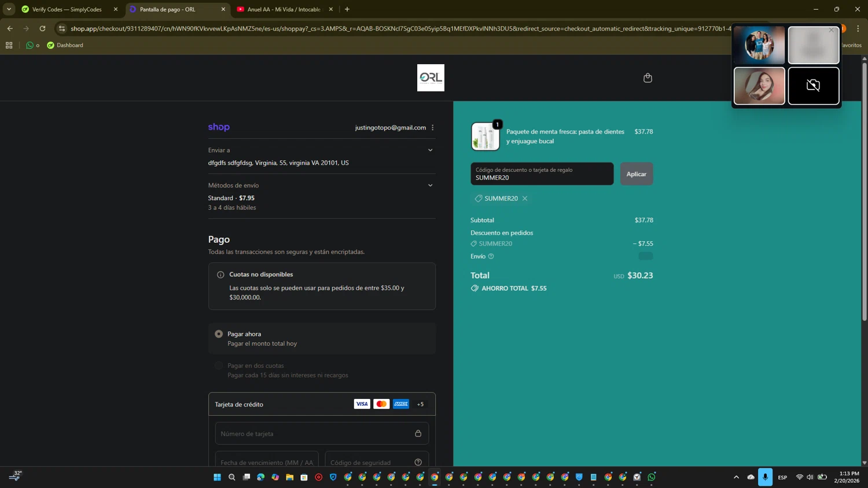Image resolution: width=868 pixels, height=488 pixels.
Task: Show hidden system tray icons
Action: click(x=736, y=477)
